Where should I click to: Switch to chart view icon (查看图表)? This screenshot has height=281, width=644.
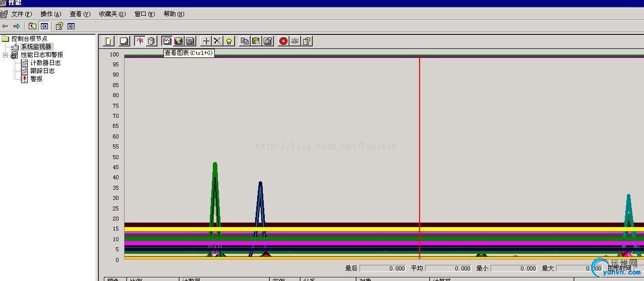[167, 41]
